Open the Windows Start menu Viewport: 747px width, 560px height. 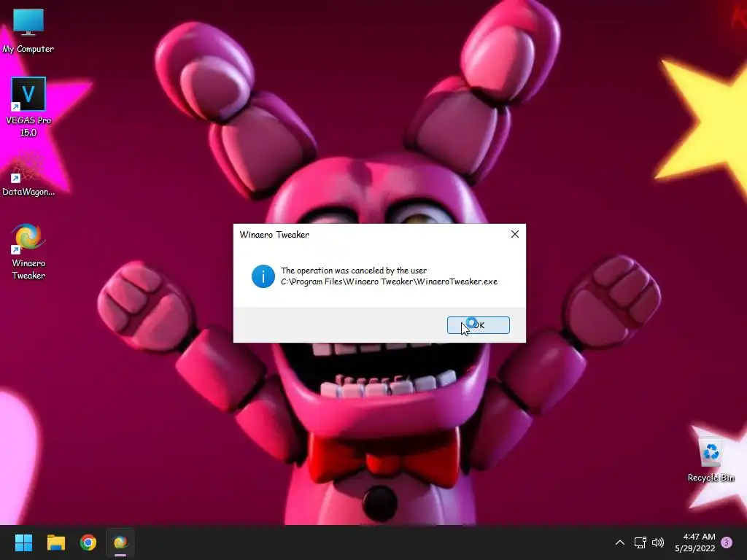(x=23, y=542)
